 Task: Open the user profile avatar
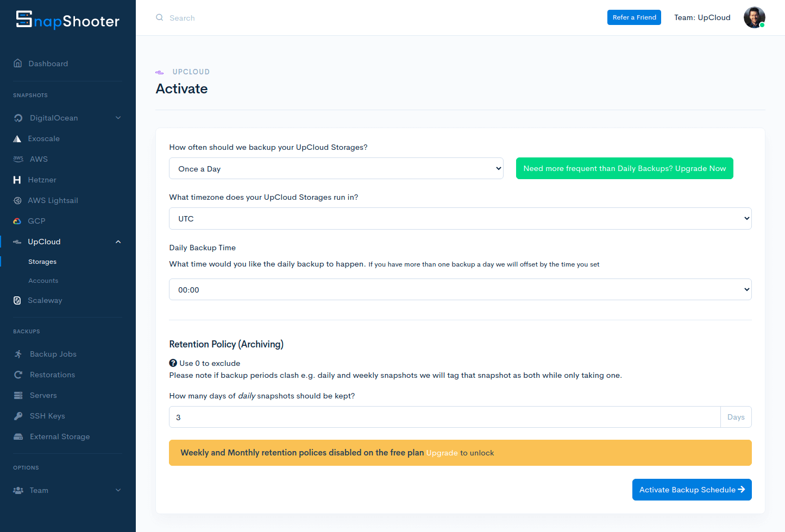(x=754, y=17)
